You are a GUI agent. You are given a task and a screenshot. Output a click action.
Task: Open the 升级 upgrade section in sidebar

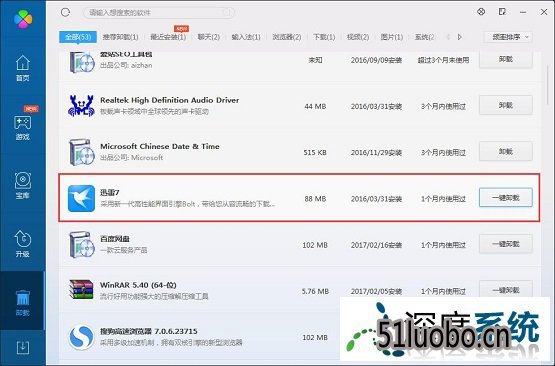coord(23,244)
